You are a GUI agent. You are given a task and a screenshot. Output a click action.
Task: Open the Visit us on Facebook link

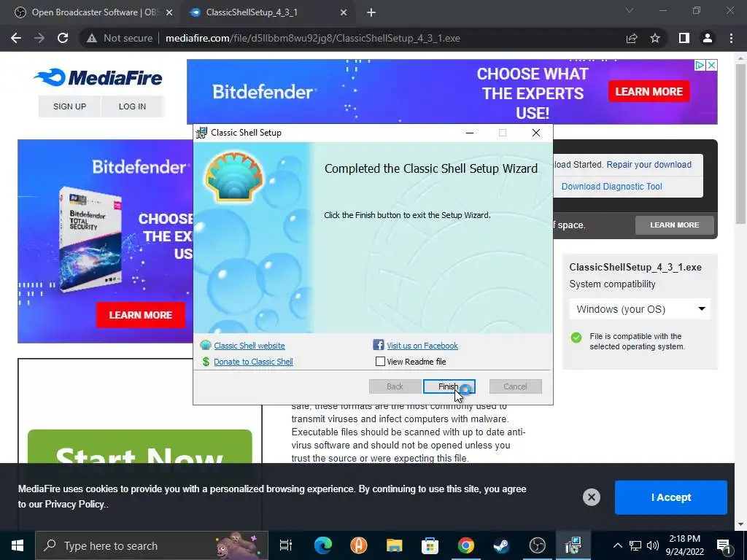coord(422,345)
